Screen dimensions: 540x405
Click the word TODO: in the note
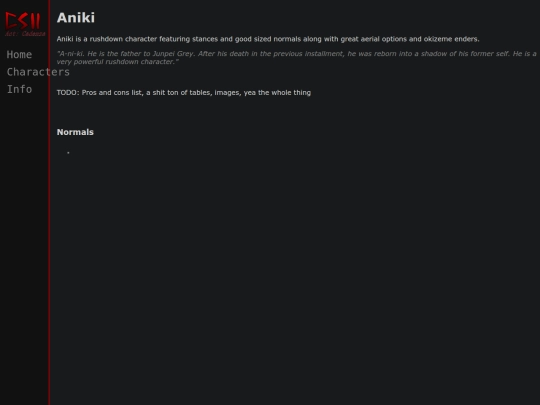click(x=68, y=93)
